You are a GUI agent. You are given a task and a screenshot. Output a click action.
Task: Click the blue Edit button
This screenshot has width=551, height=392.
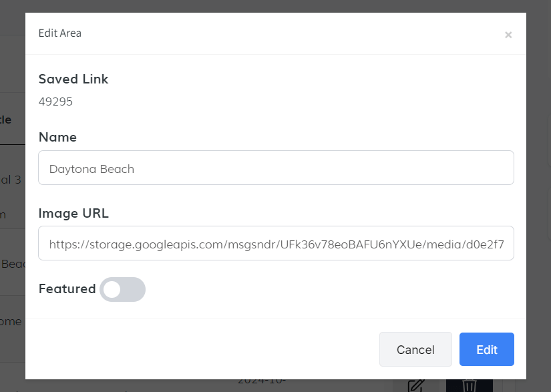486,349
